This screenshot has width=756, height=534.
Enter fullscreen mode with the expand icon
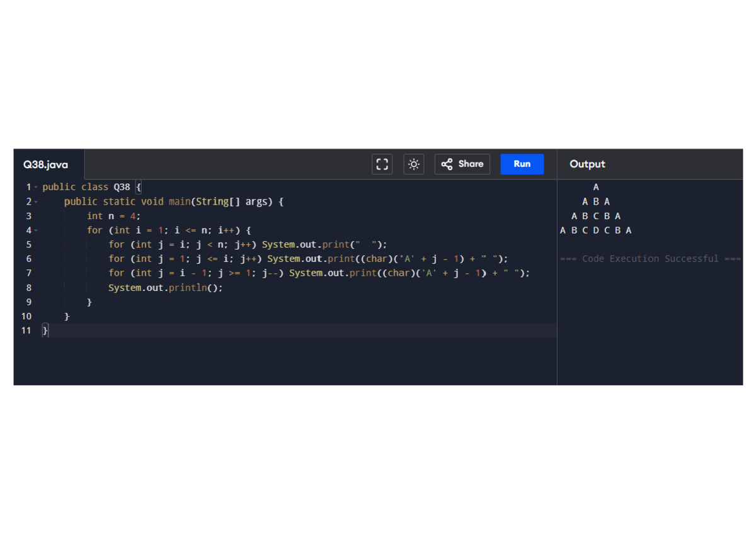click(x=382, y=164)
